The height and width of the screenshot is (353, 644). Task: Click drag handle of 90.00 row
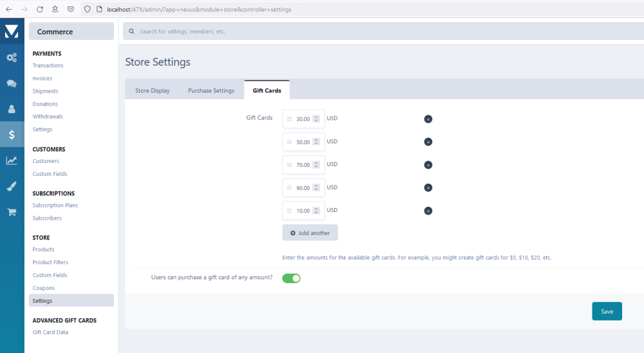[x=289, y=188]
